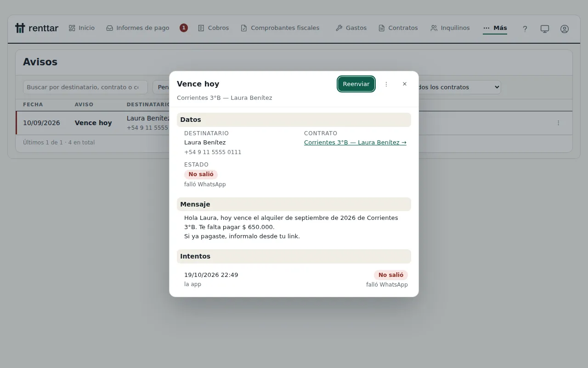Focus the Buscar por destinatario search field
The width and height of the screenshot is (588, 368).
pyautogui.click(x=85, y=87)
